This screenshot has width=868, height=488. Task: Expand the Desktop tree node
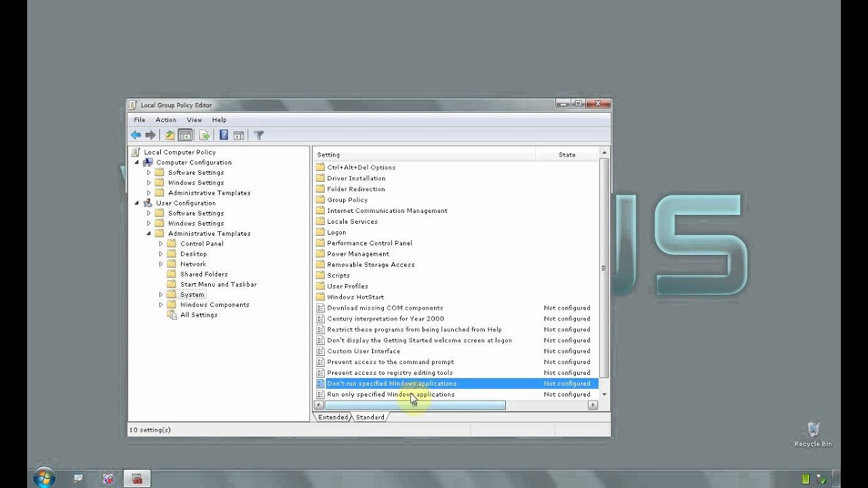coord(161,253)
